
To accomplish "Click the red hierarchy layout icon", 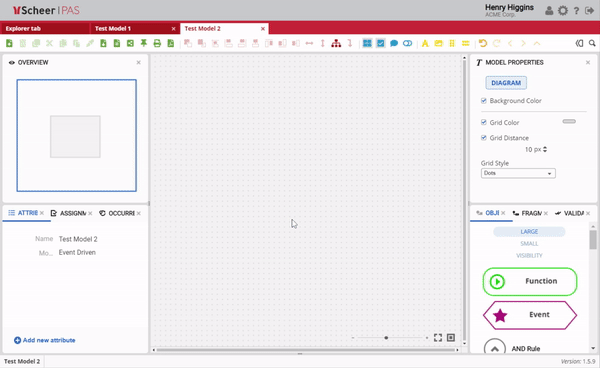I will coord(336,43).
